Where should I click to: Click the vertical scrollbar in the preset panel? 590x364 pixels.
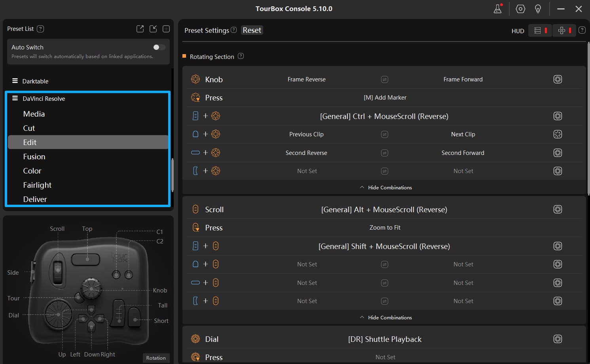pos(172,174)
